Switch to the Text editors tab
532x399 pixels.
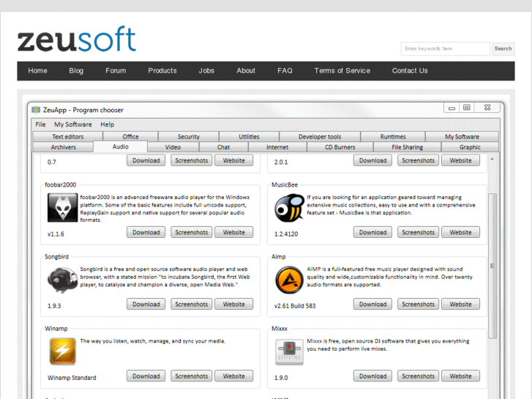[68, 136]
